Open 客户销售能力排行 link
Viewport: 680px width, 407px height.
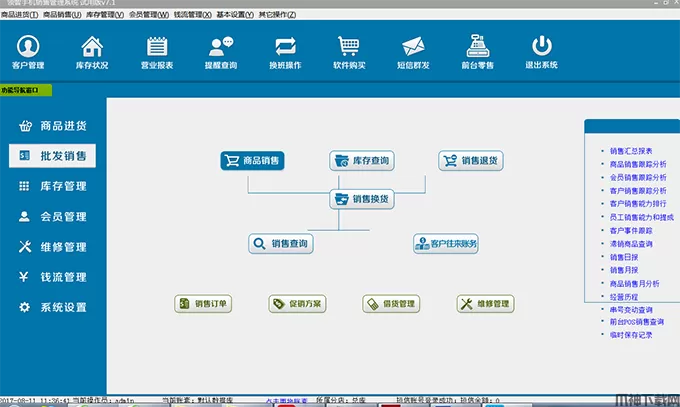coord(638,204)
